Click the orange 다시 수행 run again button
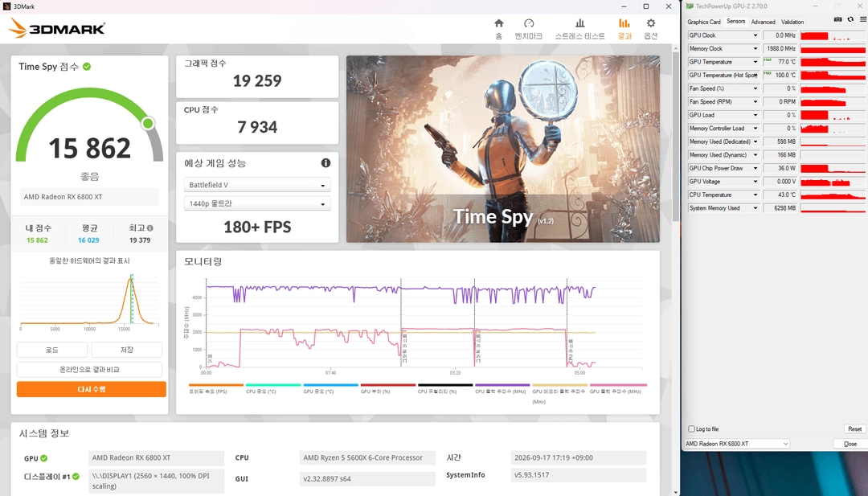The height and width of the screenshot is (496, 868). (x=92, y=389)
